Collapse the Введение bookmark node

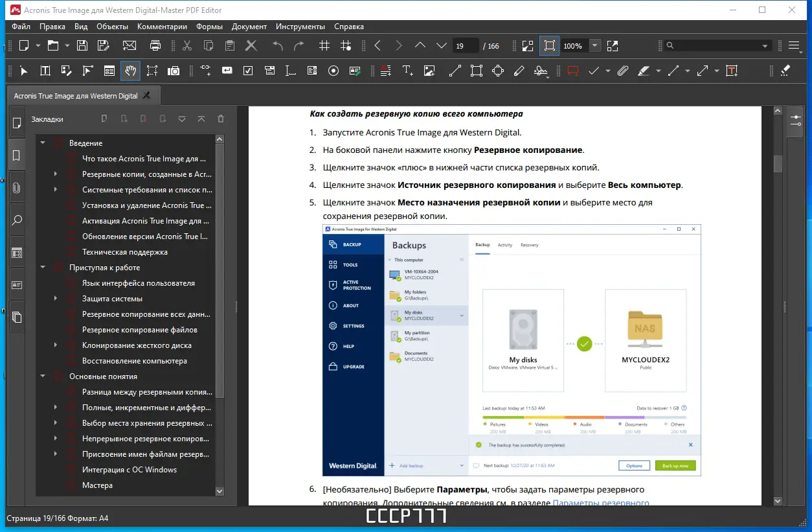point(43,143)
